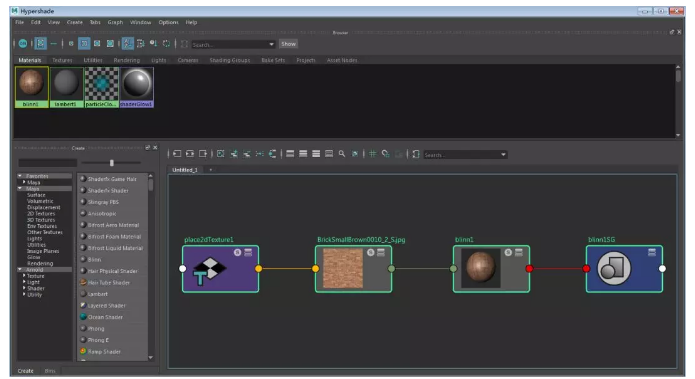Open the Graph menu
This screenshot has height=379, width=695.
point(115,22)
